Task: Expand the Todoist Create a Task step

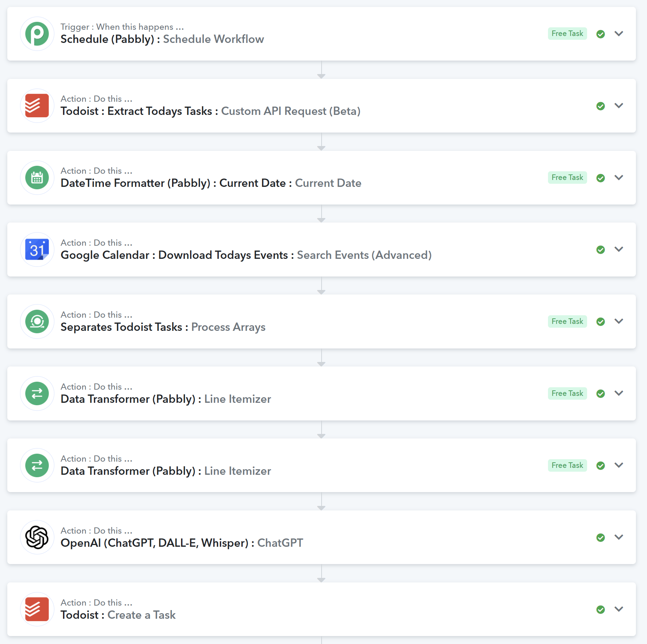Action: [619, 609]
